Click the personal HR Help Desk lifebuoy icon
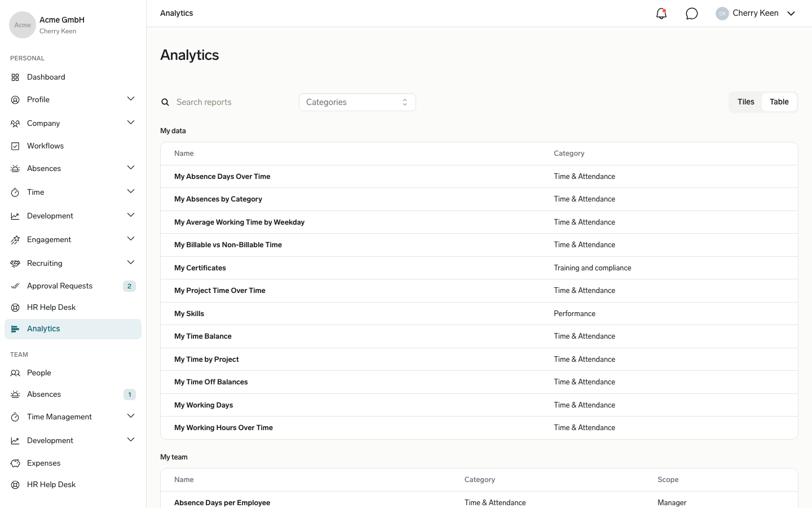812x508 pixels. pos(15,308)
